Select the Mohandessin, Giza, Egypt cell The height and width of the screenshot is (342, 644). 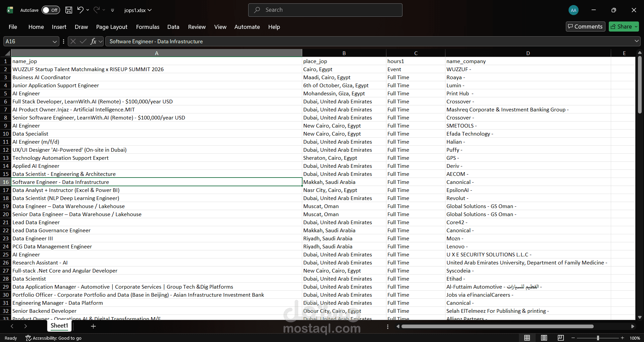tap(344, 93)
